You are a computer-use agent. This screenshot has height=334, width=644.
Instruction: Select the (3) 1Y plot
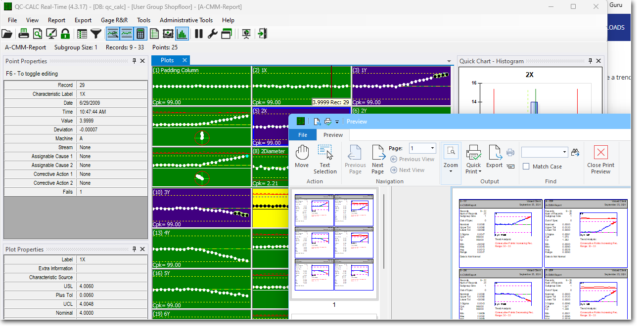click(x=401, y=86)
